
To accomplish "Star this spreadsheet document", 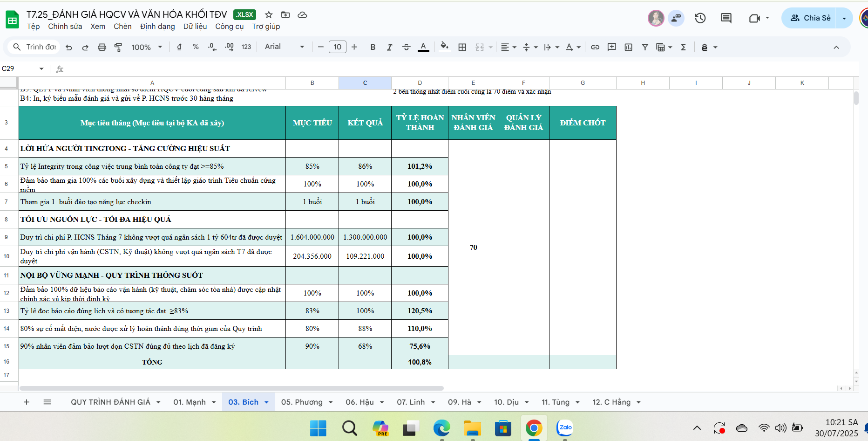I will click(x=269, y=14).
